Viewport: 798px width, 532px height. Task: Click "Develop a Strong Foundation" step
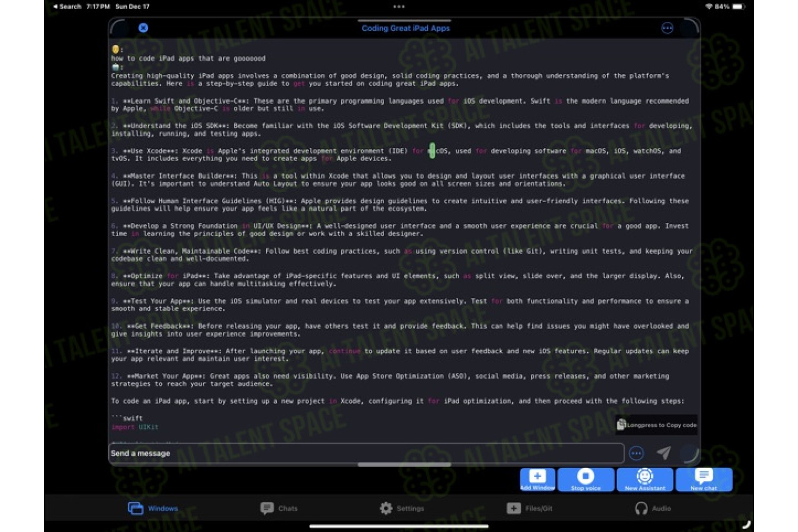(x=400, y=230)
